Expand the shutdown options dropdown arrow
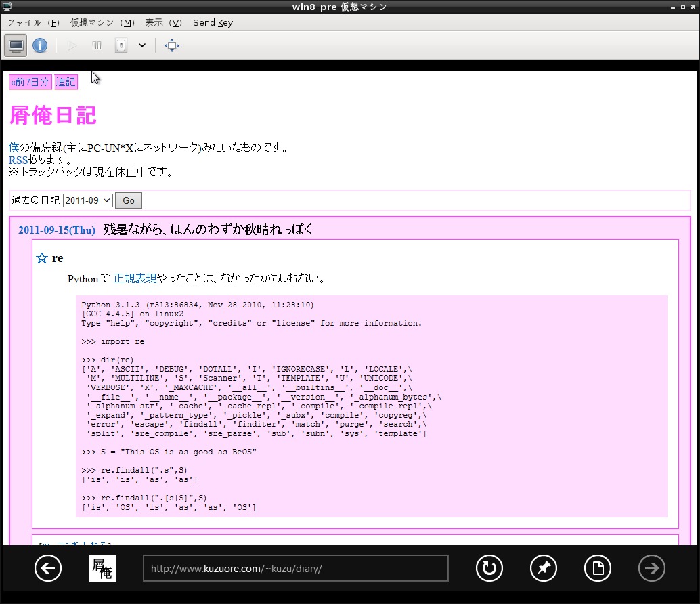The height and width of the screenshot is (604, 700). pyautogui.click(x=142, y=45)
